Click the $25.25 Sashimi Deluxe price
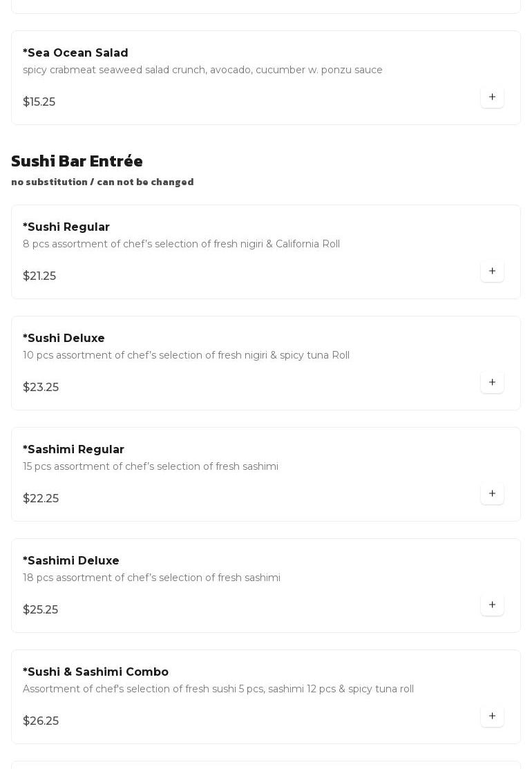Screen dimensions: 532x769 click(40, 610)
